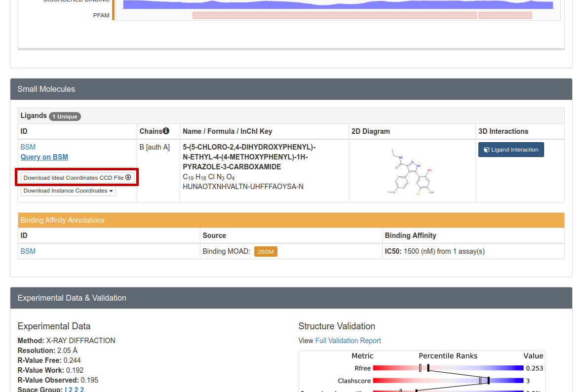Click download arrow icon on CCD File button

coord(128,177)
